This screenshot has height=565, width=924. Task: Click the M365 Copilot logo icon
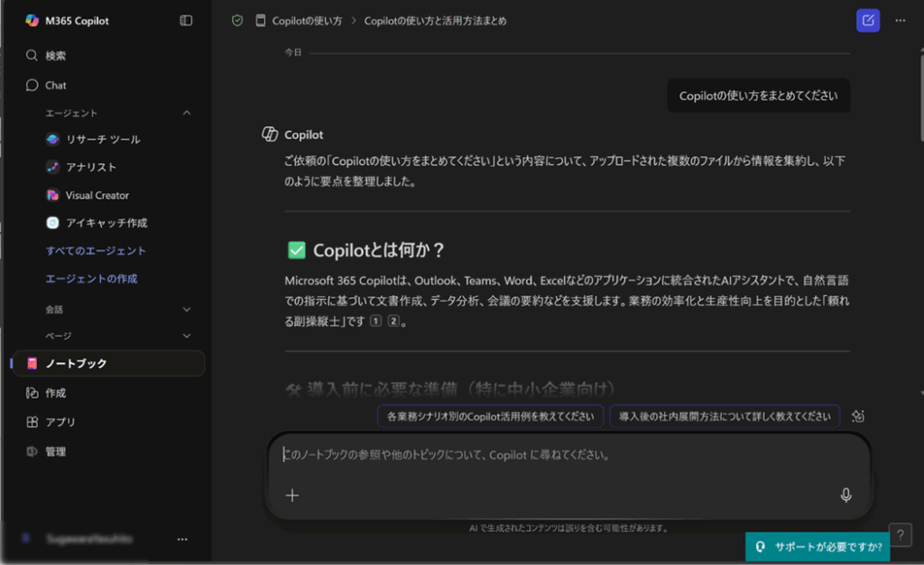32,21
